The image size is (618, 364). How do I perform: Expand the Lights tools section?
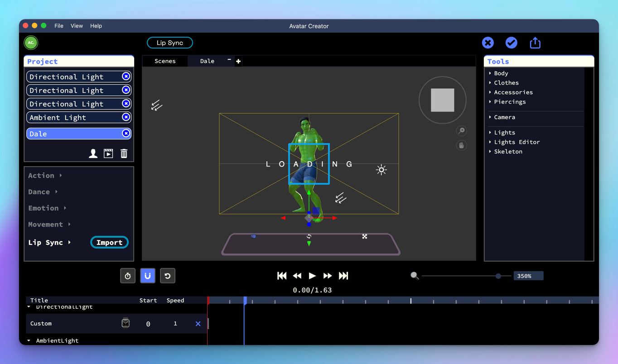click(x=502, y=132)
